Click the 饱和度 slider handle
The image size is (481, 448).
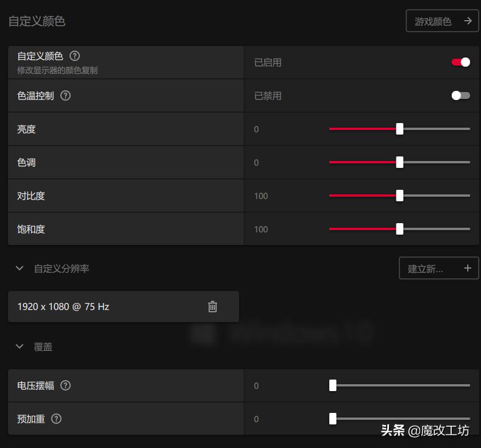[x=399, y=229]
